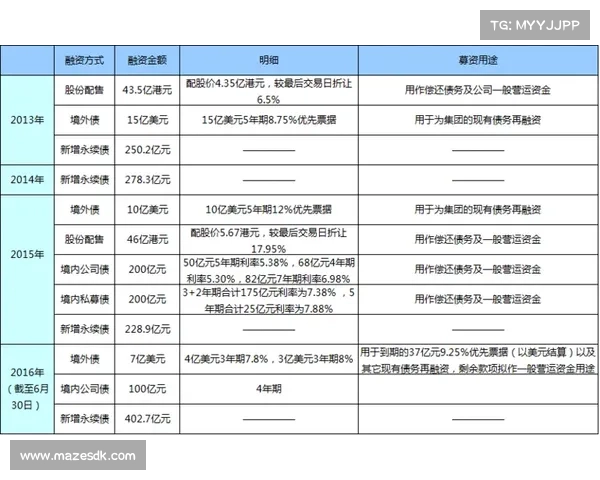Select the 明细 column header

pyautogui.click(x=269, y=60)
